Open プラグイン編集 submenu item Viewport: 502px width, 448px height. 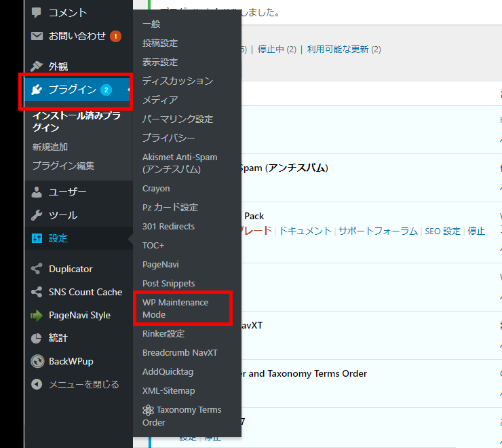[x=63, y=166]
